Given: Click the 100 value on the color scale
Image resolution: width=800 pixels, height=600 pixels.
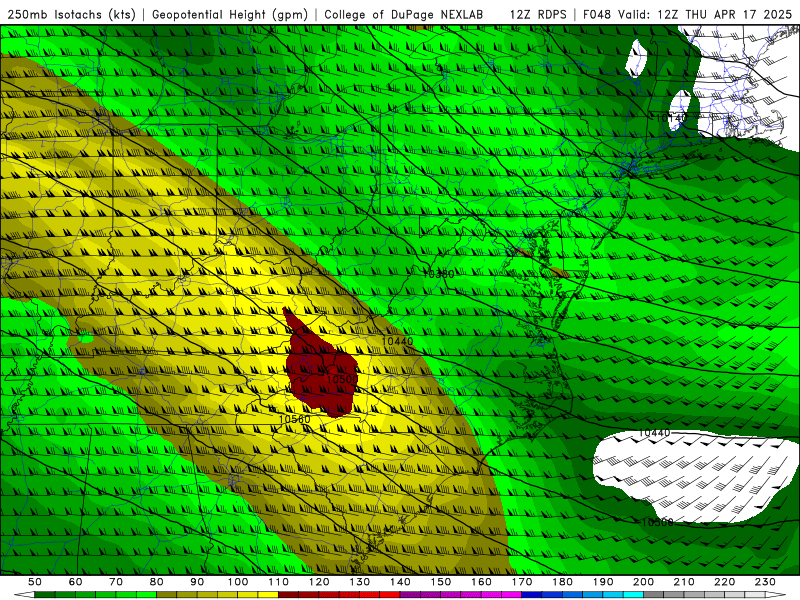Looking at the screenshot, I should (238, 582).
